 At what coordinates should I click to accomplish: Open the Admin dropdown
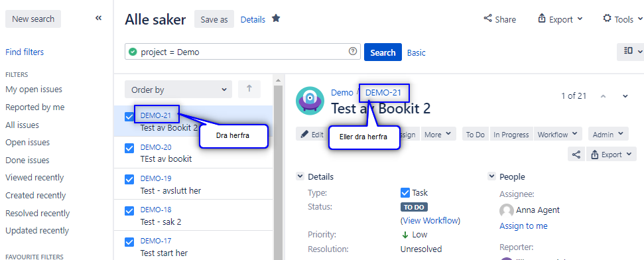[x=608, y=135]
